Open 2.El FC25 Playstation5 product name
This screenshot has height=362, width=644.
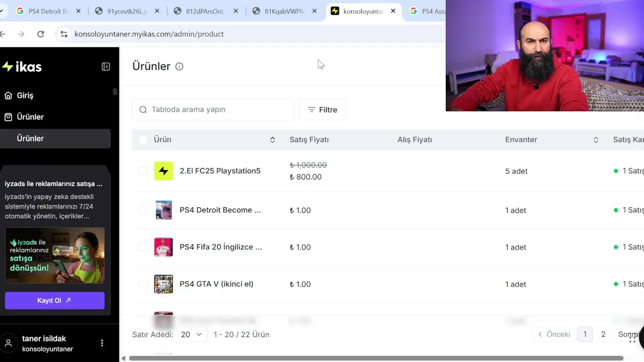220,171
